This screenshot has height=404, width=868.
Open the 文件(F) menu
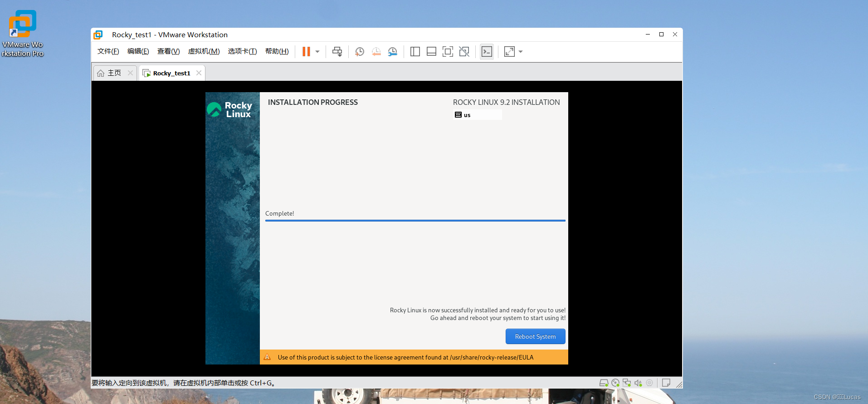[108, 51]
